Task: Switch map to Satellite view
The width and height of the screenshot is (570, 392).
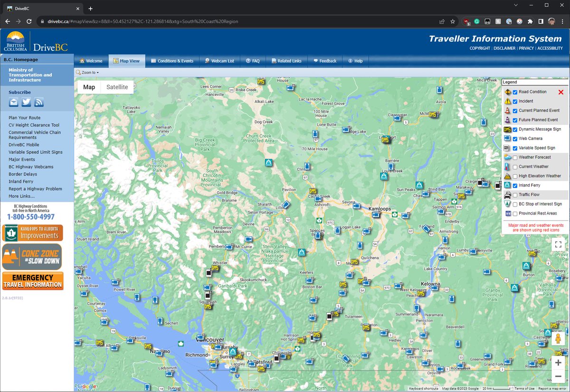Action: [117, 87]
